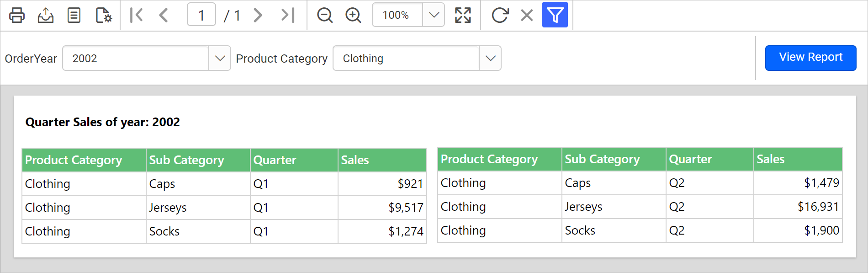Fit report to page icon

(x=463, y=15)
